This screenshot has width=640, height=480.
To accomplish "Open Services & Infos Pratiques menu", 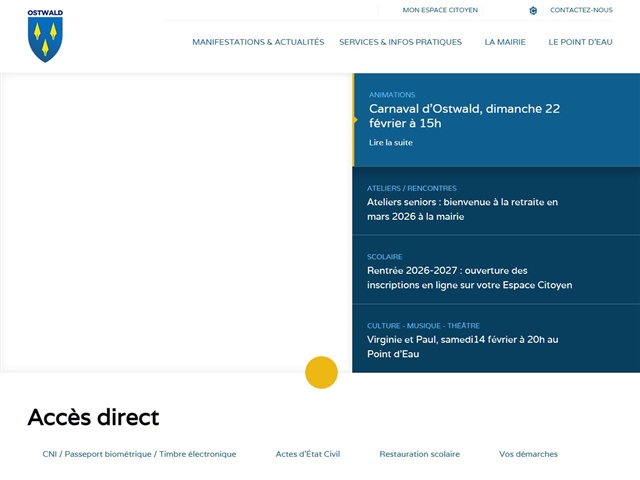I will point(400,42).
